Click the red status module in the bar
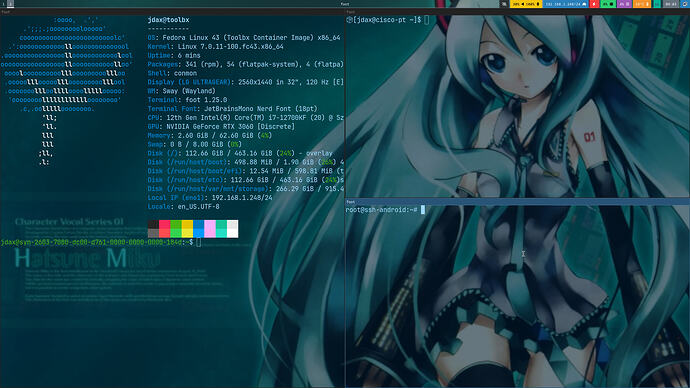Screen dimensions: 690x388 [x=595, y=4]
